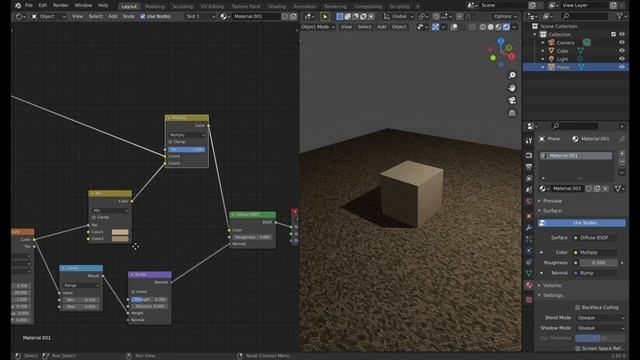
Task: Open the Window menu
Action: [x=83, y=6]
